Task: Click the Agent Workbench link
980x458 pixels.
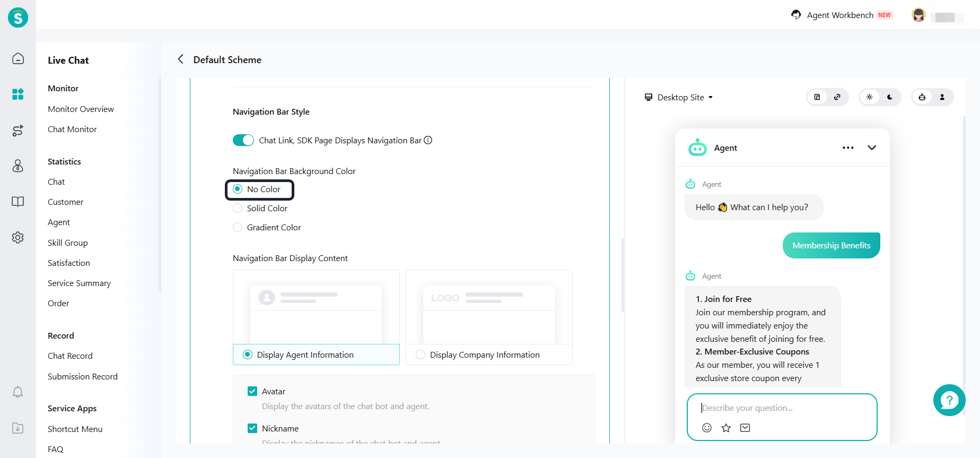Action: (x=839, y=15)
